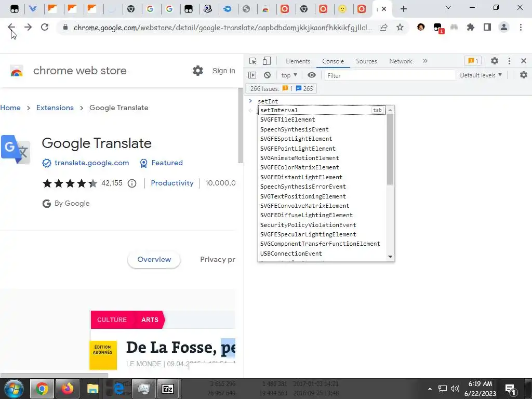
Task: Click the browser tab search chevron
Action: (448, 7)
